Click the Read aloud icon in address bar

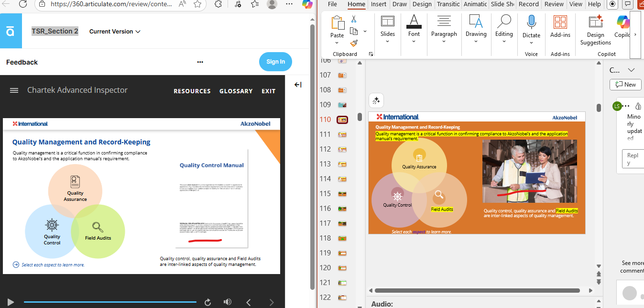(182, 4)
